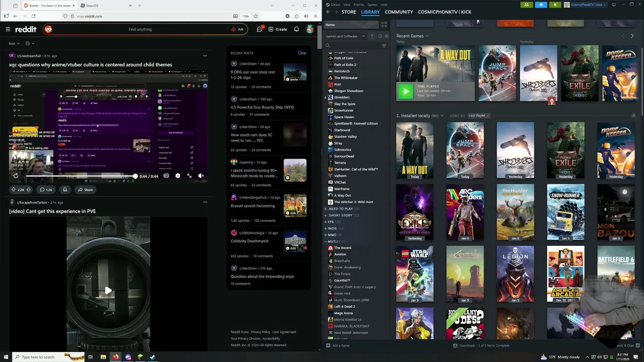Open video settings gear on xqc video
644x362 pixels.
pyautogui.click(x=178, y=176)
